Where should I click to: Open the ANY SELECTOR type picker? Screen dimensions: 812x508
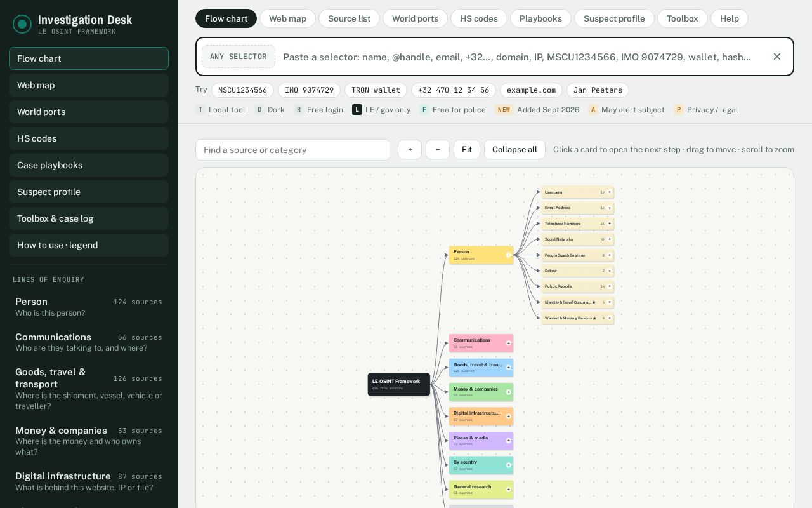239,57
